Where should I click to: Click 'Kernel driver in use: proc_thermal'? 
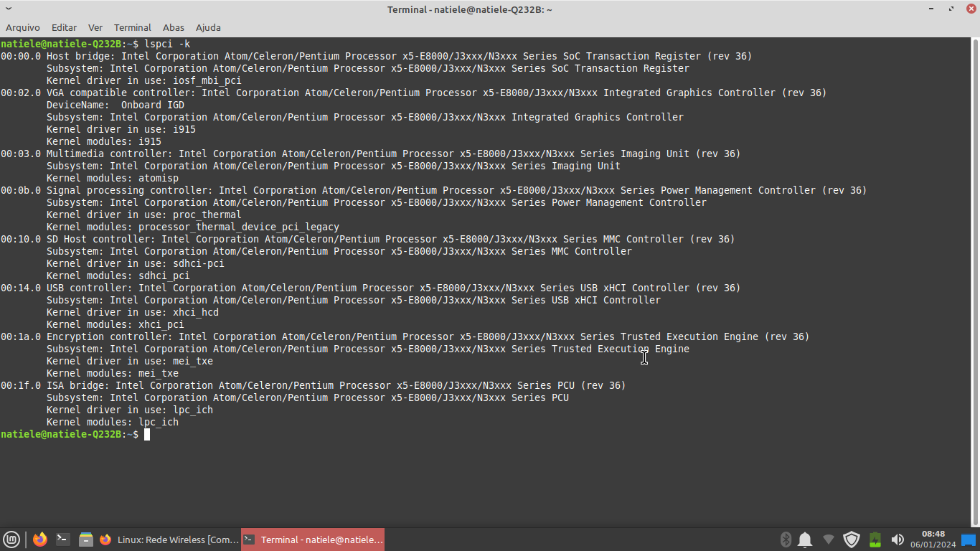click(144, 215)
